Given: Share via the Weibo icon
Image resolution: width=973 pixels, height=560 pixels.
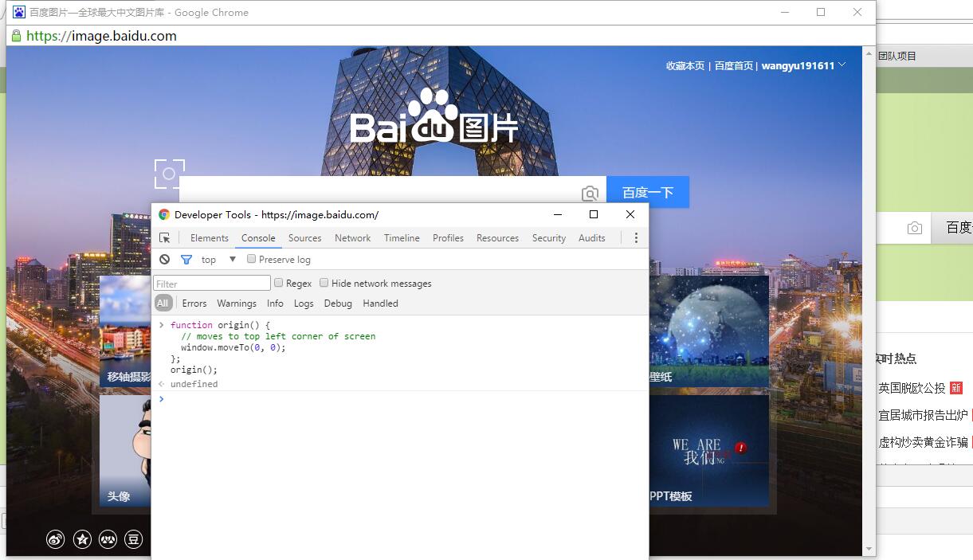Looking at the screenshot, I should tap(55, 539).
